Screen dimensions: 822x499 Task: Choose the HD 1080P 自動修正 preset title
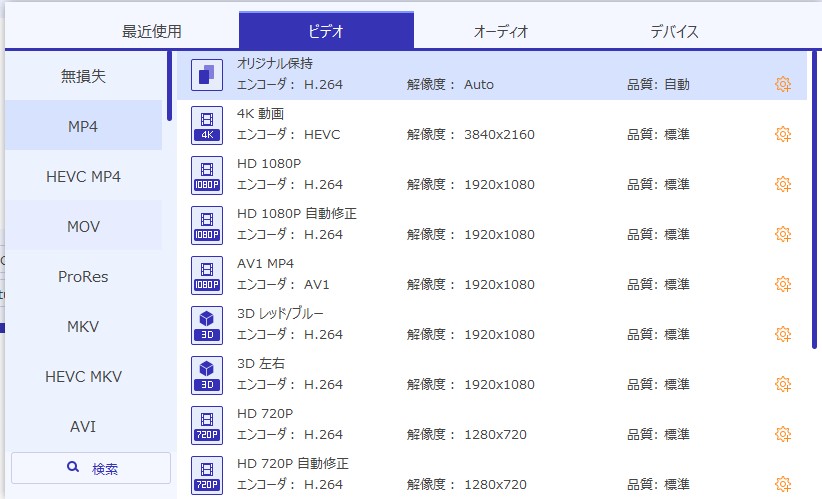tap(297, 213)
